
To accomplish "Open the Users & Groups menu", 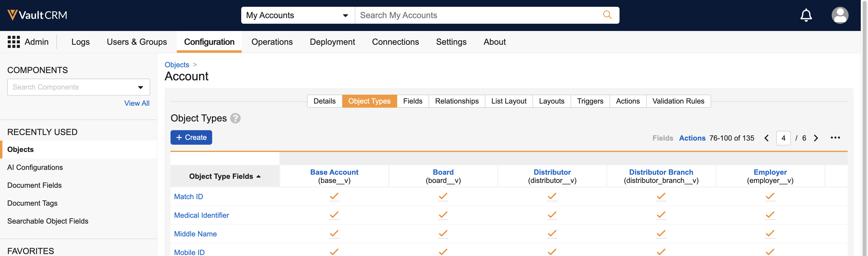I will tap(136, 42).
